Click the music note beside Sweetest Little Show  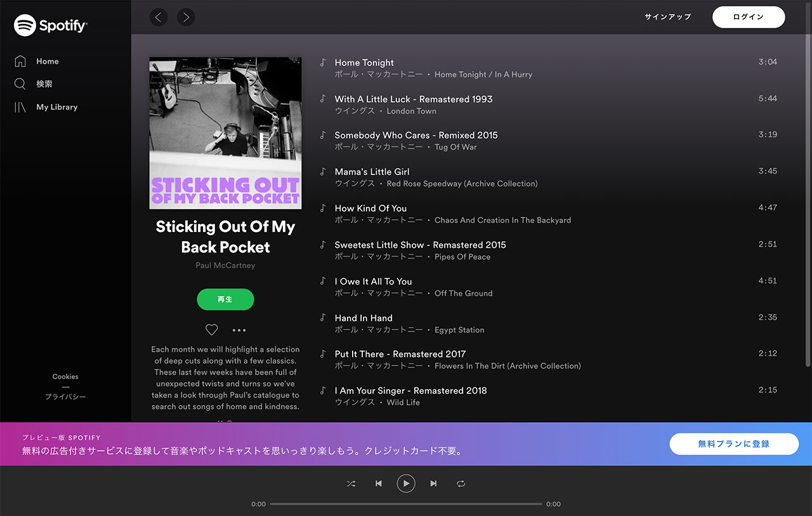pos(323,245)
